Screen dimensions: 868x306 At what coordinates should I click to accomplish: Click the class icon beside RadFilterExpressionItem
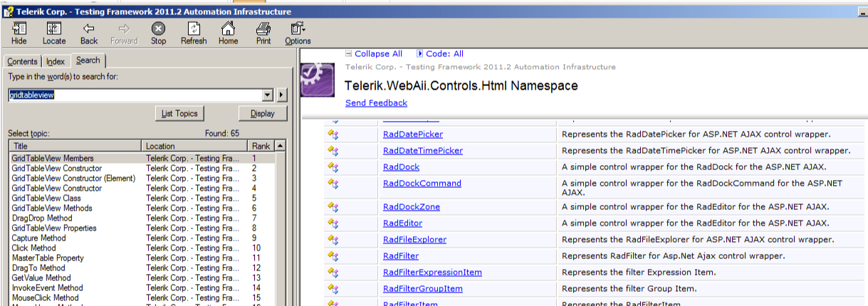click(333, 273)
